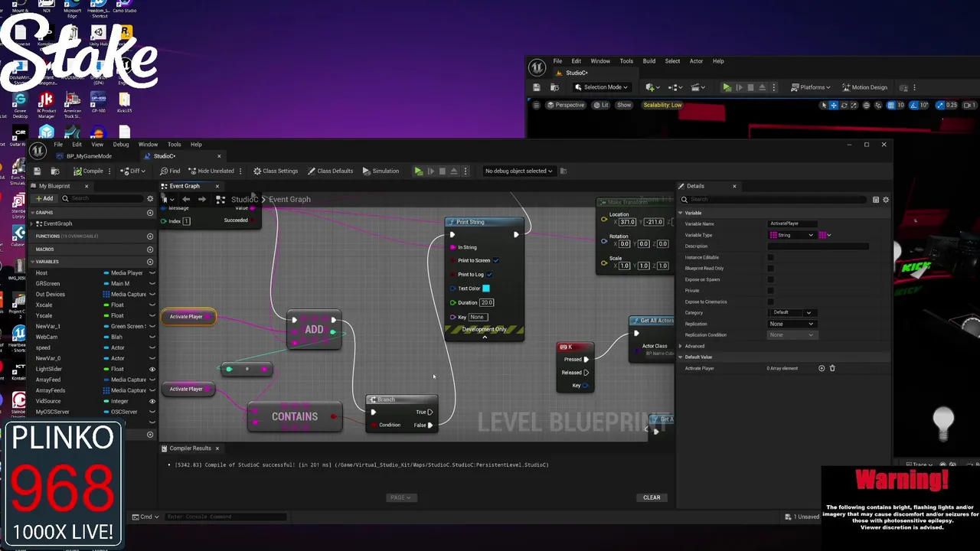Open the Debug menu in blueprint editor

(121, 144)
